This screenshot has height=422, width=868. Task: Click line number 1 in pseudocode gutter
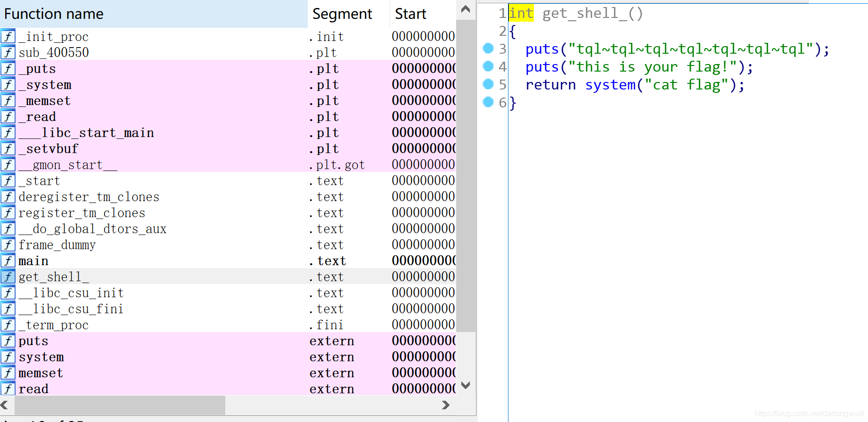(502, 13)
